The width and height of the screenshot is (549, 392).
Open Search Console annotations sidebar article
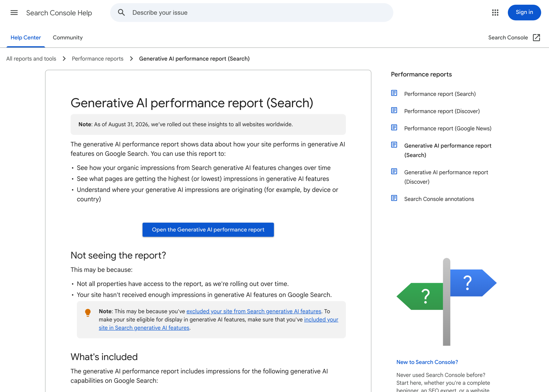439,199
